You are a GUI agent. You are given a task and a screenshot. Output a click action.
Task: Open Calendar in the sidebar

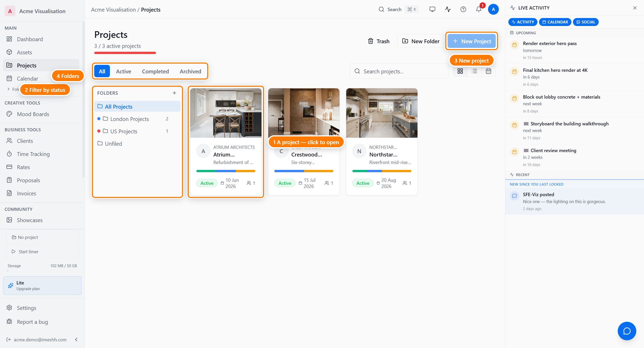(x=28, y=79)
